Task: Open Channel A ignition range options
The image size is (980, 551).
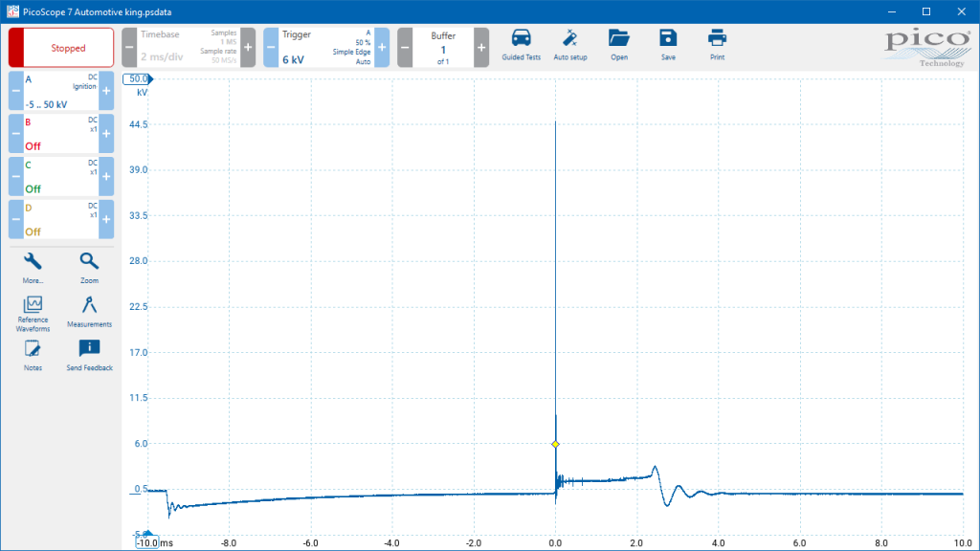Action: [61, 91]
